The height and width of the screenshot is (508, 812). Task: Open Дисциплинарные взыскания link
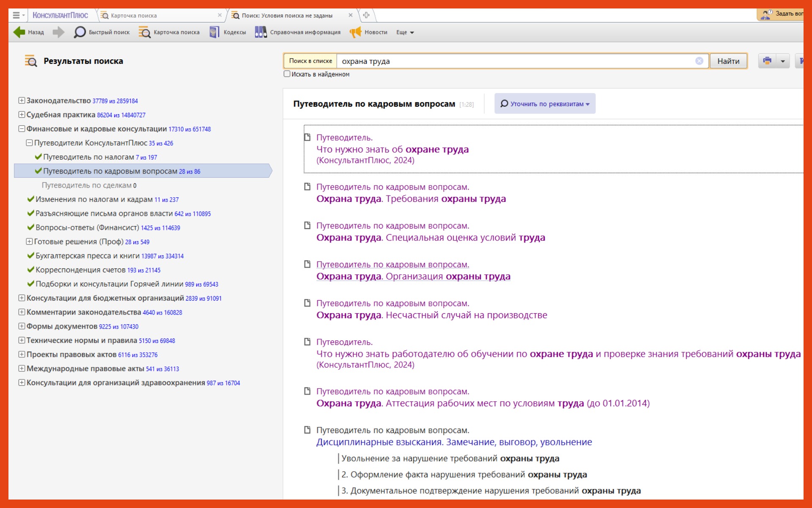pos(454,442)
